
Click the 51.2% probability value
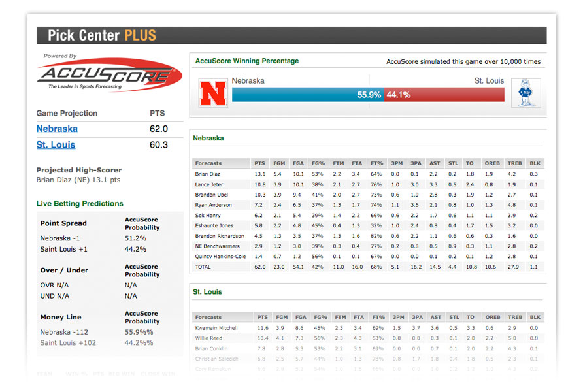tap(135, 238)
